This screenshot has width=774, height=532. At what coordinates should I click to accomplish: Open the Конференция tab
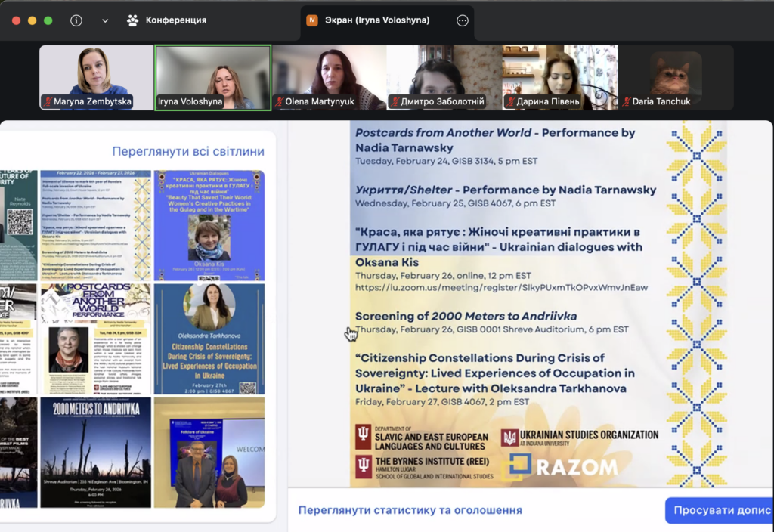[x=166, y=20]
